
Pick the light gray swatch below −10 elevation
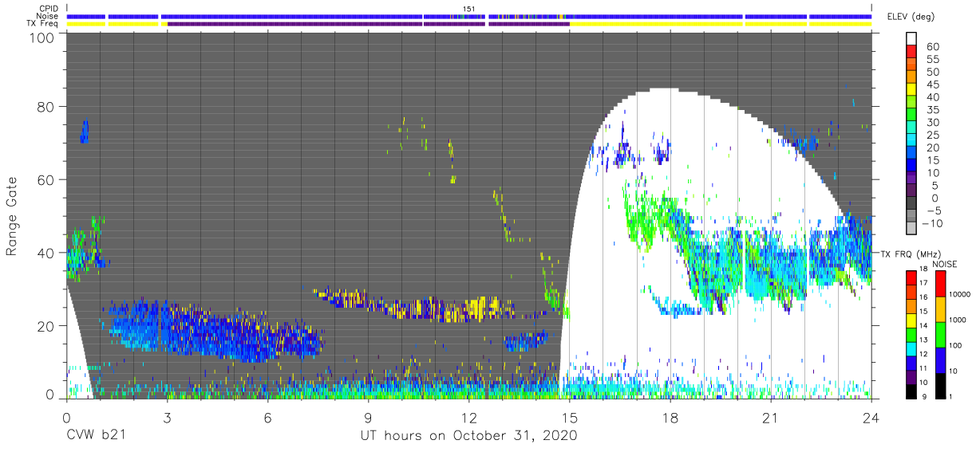click(x=913, y=230)
